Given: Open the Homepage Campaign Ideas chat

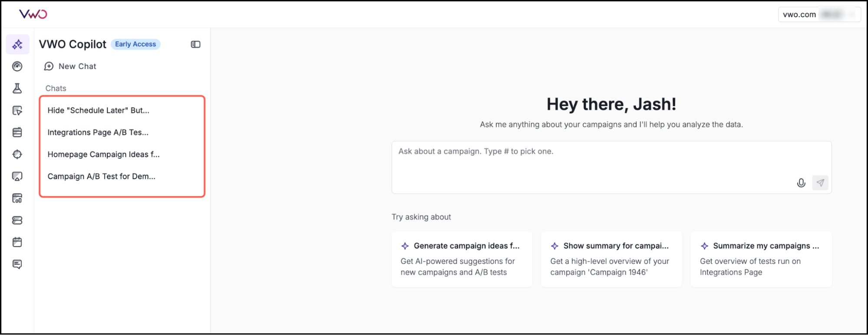Looking at the screenshot, I should pyautogui.click(x=104, y=154).
